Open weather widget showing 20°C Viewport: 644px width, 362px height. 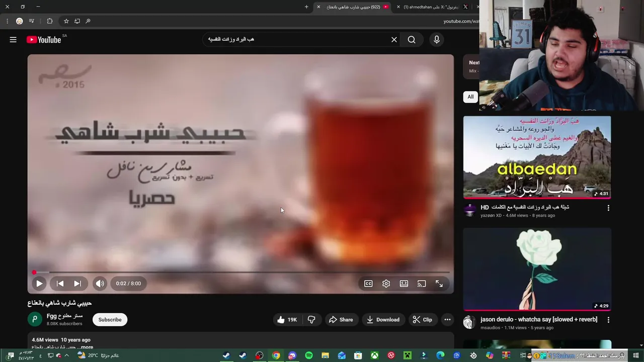tap(98, 355)
